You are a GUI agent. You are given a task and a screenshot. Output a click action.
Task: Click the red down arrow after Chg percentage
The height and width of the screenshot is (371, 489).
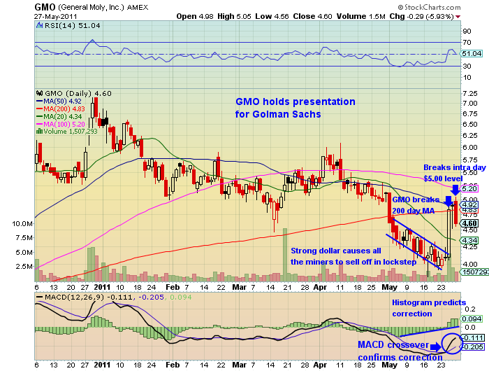(x=458, y=17)
